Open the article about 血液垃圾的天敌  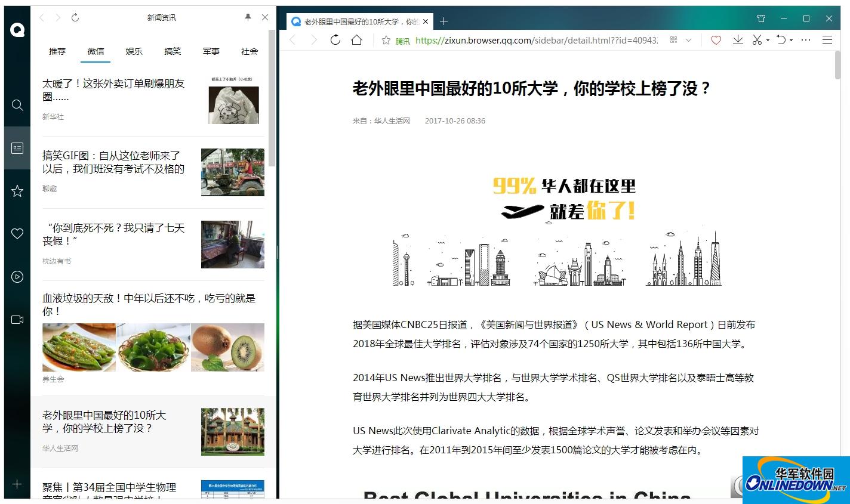[x=149, y=304]
